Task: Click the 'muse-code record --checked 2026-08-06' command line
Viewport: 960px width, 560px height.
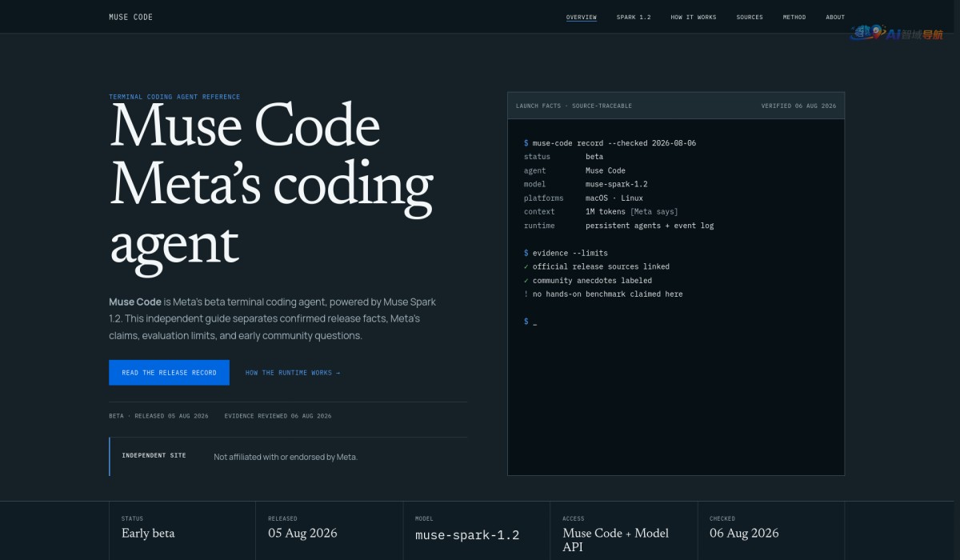Action: [610, 143]
